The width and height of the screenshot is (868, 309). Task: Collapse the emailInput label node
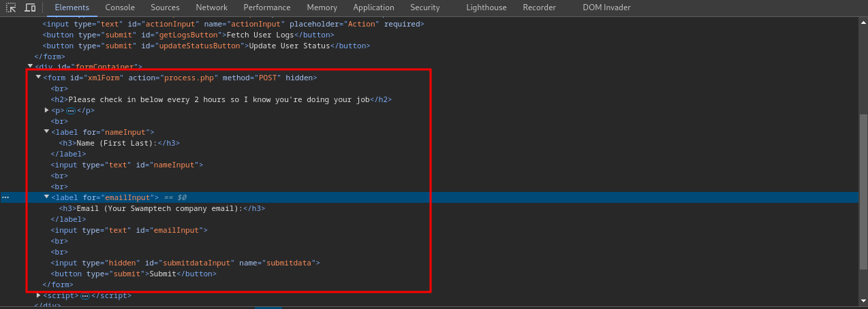47,197
